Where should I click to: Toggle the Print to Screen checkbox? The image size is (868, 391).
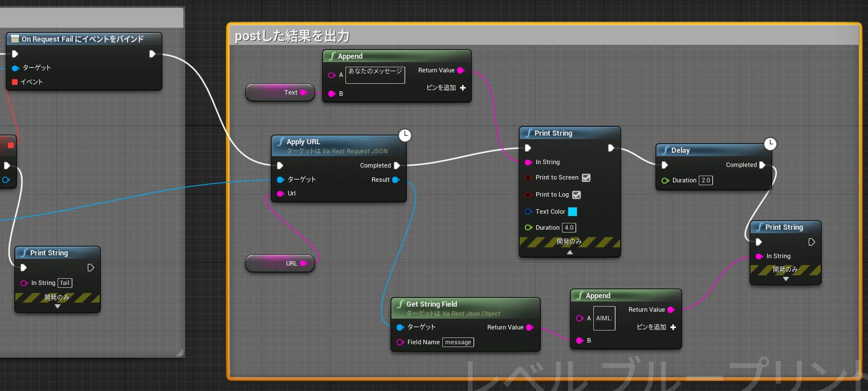(x=586, y=178)
